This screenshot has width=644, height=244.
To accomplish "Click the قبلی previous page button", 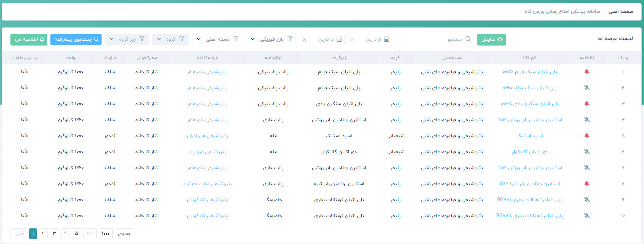I will click(19, 234).
